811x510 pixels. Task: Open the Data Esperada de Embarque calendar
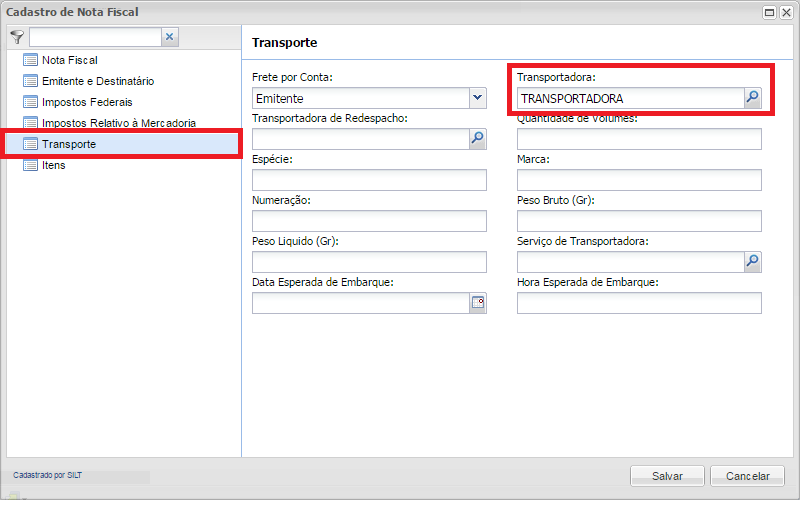tap(478, 303)
